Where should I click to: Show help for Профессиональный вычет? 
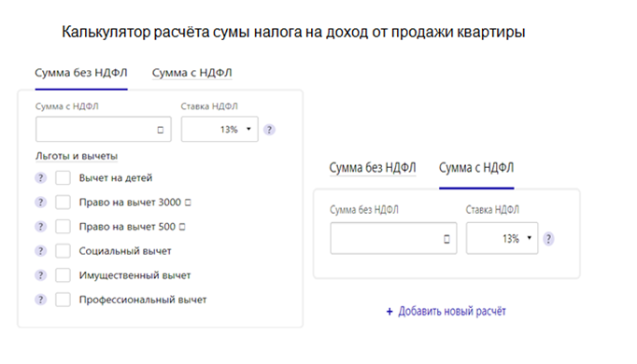tap(40, 300)
